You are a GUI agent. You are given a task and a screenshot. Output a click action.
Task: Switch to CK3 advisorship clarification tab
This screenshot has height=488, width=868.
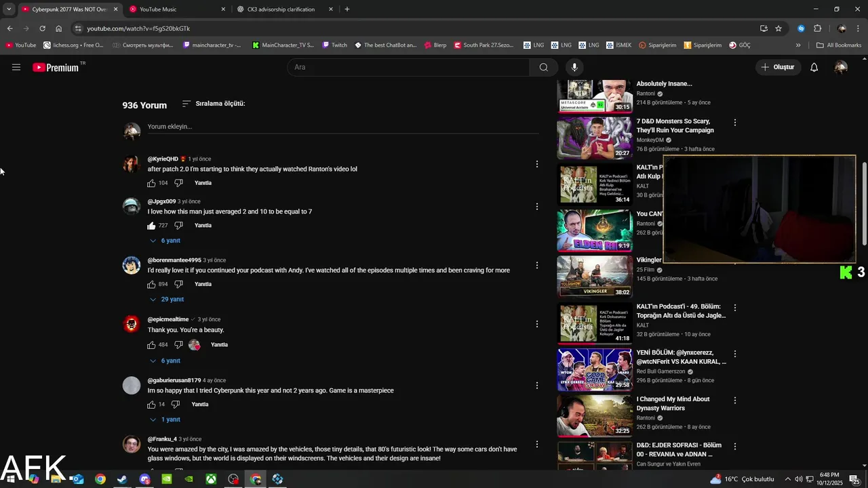285,9
